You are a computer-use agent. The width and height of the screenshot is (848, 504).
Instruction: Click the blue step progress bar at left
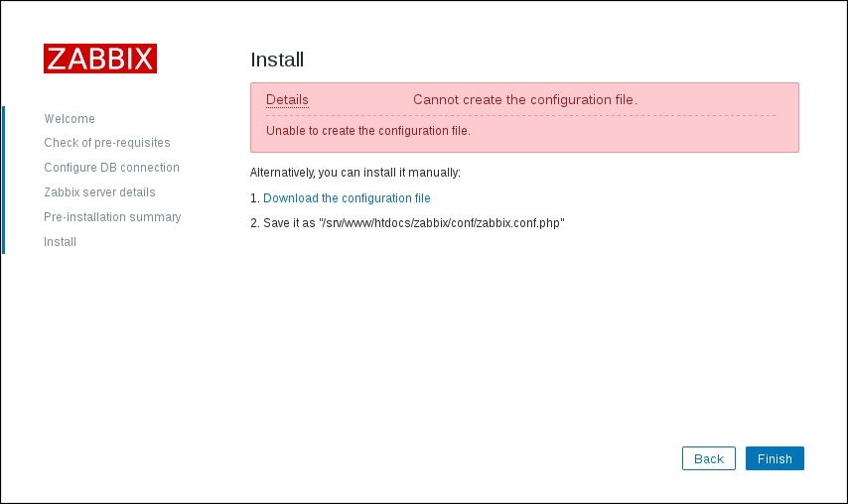tap(3, 180)
